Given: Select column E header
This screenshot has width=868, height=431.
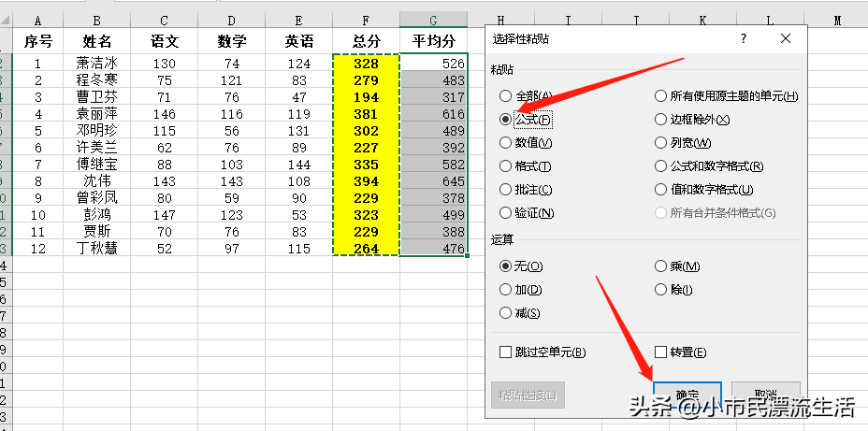Looking at the screenshot, I should [x=299, y=21].
